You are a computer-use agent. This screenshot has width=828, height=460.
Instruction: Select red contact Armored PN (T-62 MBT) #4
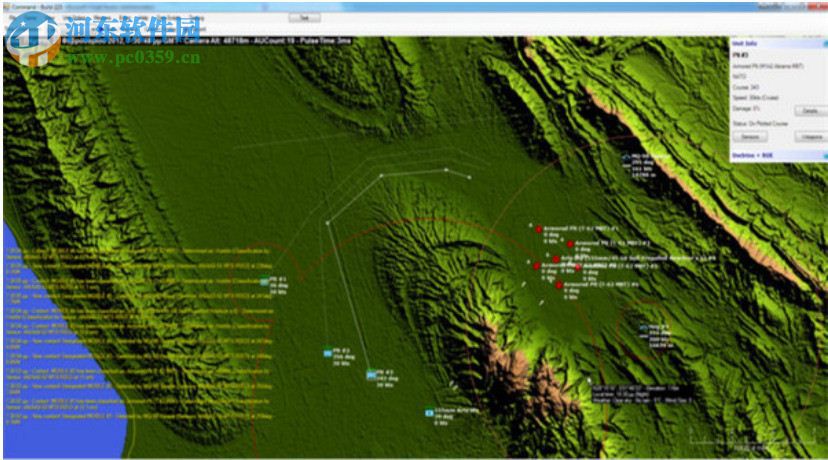tap(559, 285)
